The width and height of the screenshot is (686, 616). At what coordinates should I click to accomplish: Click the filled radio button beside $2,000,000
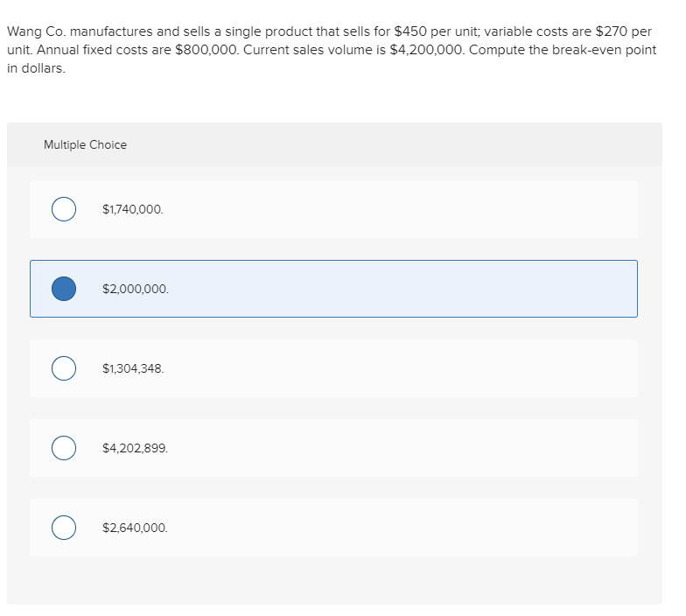(x=63, y=288)
